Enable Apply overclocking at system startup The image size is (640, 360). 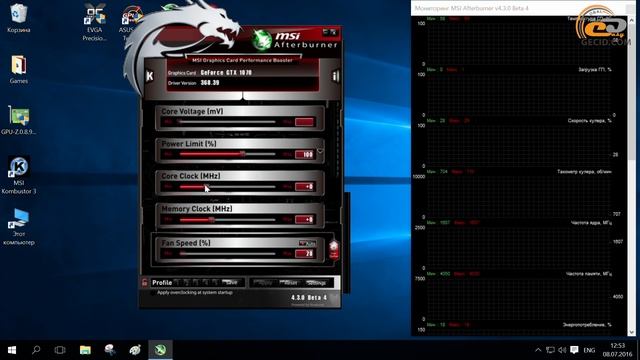tap(153, 293)
